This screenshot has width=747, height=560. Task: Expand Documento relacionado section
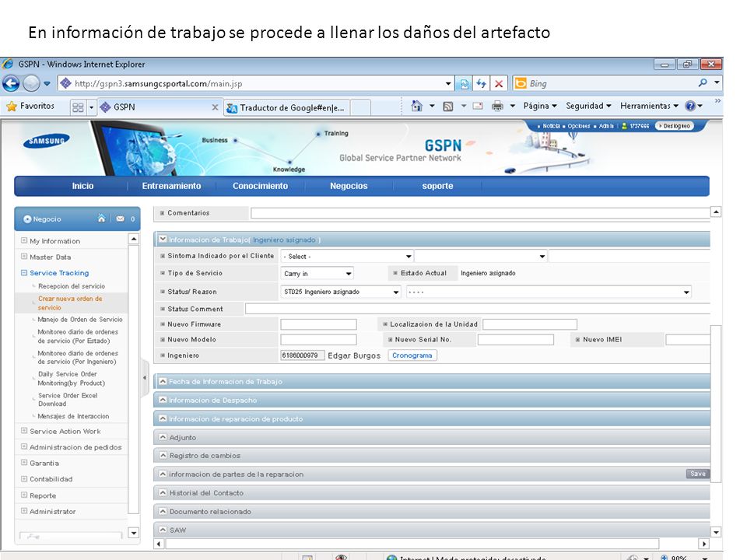(163, 511)
